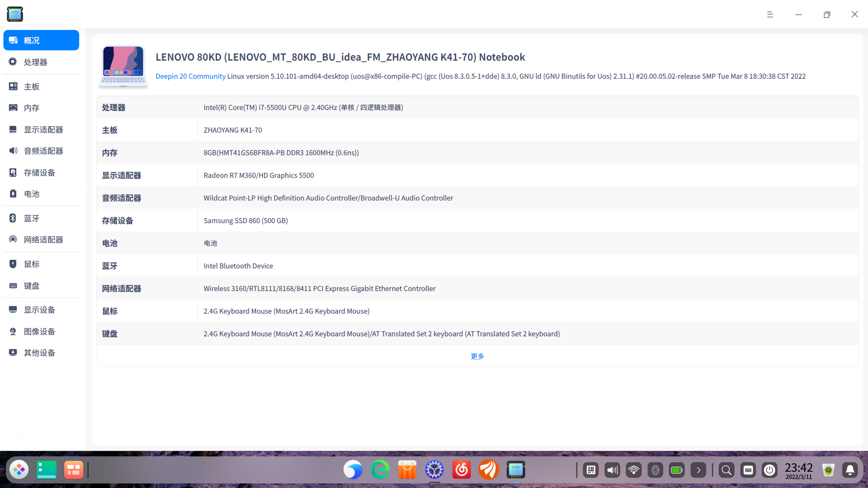Click the 电池 battery icon in sidebar
The height and width of the screenshot is (488, 868).
click(13, 194)
